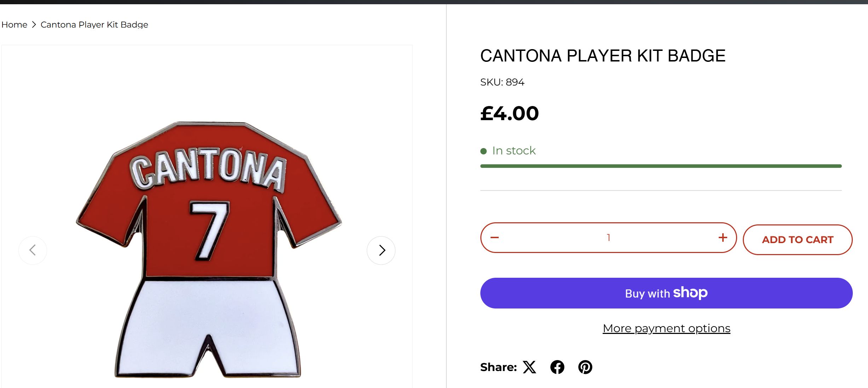This screenshot has width=868, height=388.
Task: Click the £4.00 price
Action: 509,113
